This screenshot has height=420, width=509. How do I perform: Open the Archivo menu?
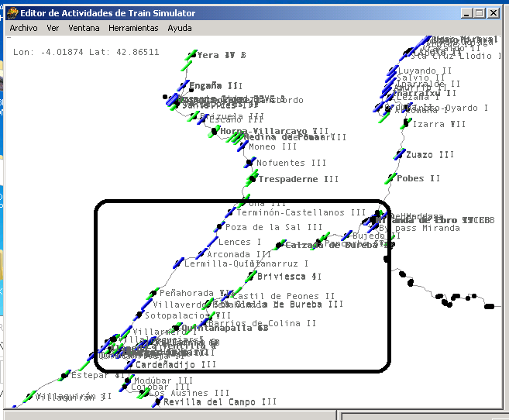(x=23, y=28)
